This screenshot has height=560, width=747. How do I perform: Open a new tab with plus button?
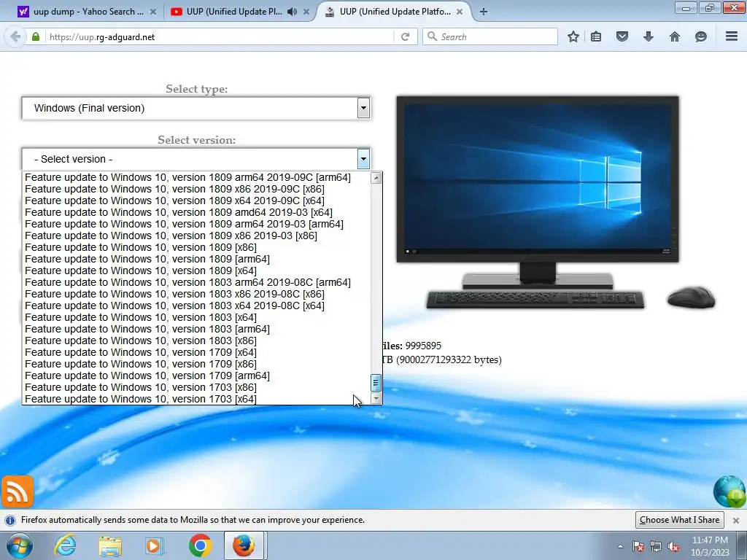[484, 12]
